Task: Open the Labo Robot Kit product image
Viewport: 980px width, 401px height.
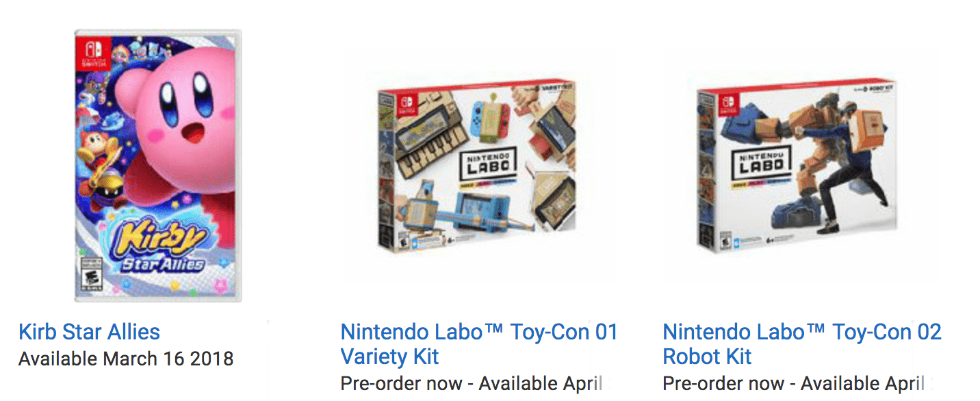Action: (797, 164)
